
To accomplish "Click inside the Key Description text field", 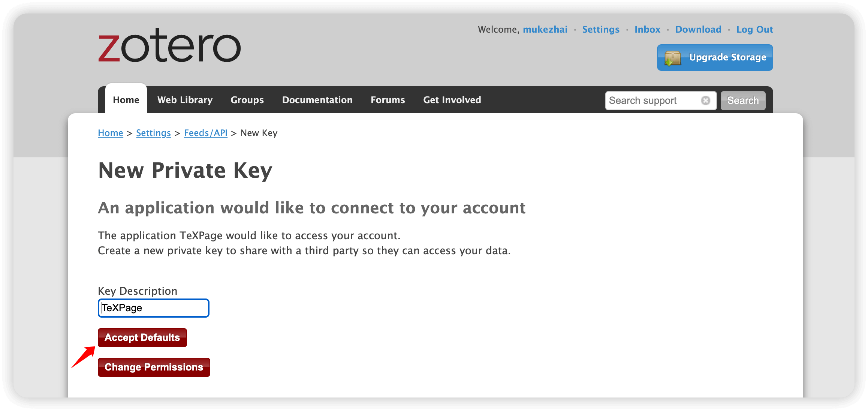I will point(153,308).
